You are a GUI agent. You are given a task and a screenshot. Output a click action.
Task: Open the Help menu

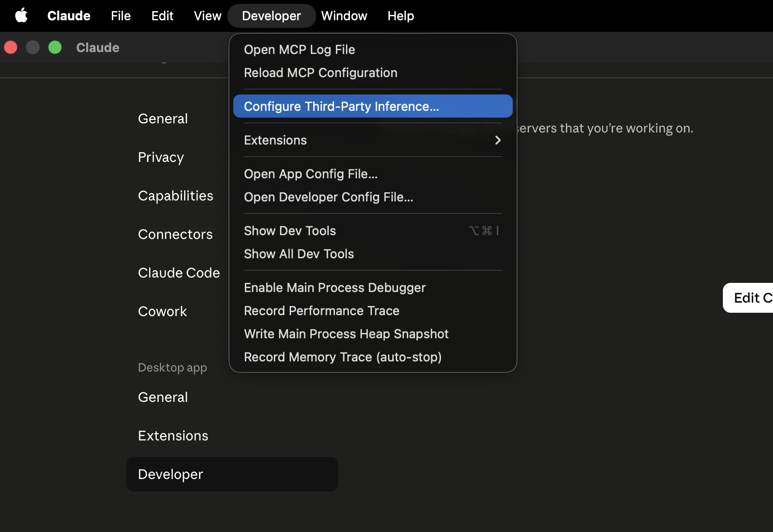click(x=400, y=16)
